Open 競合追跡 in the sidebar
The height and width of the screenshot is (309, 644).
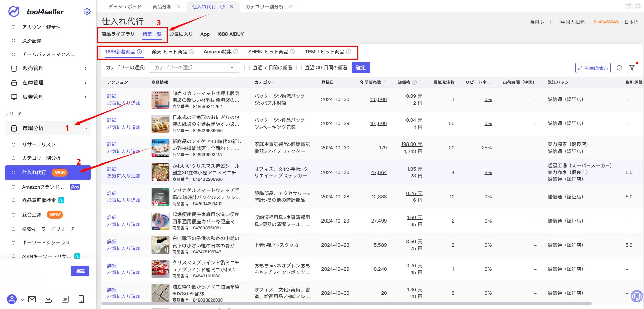32,215
